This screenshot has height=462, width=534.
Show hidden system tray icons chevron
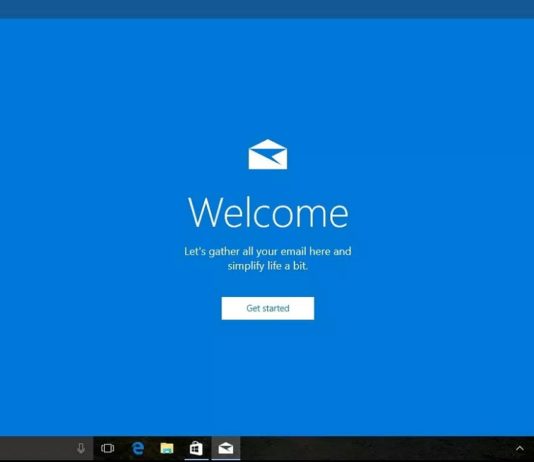[x=520, y=448]
